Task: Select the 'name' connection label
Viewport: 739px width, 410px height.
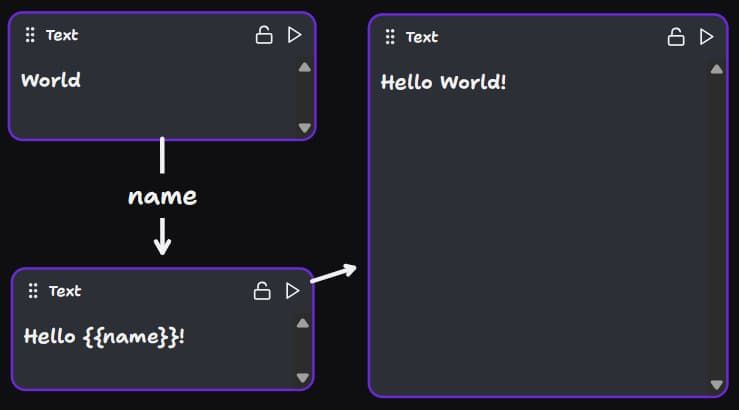Action: [163, 197]
